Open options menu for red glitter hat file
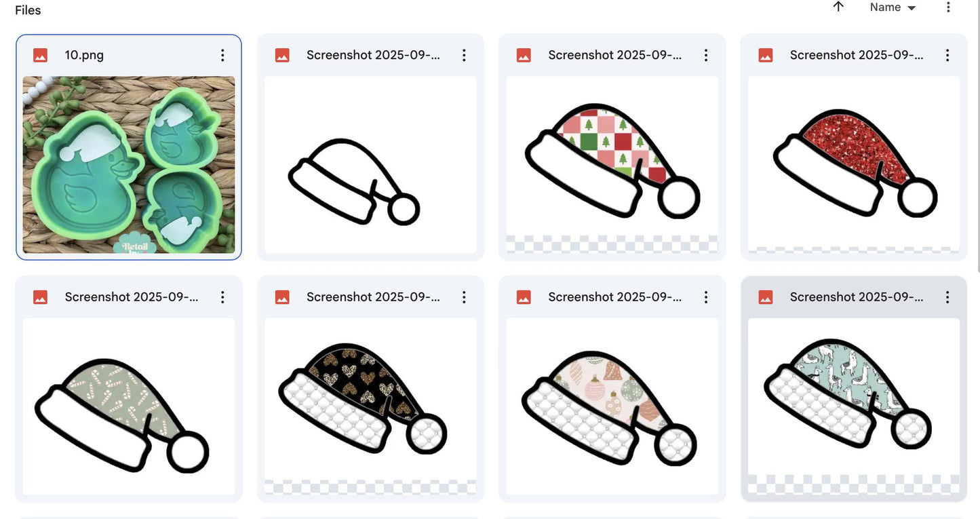The height and width of the screenshot is (519, 980). (x=947, y=55)
